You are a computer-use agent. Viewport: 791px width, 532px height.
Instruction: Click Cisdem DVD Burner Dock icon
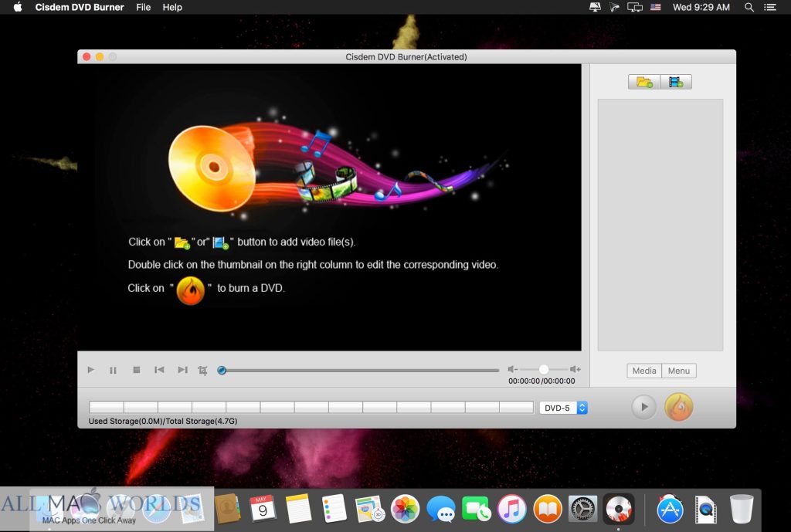point(619,508)
